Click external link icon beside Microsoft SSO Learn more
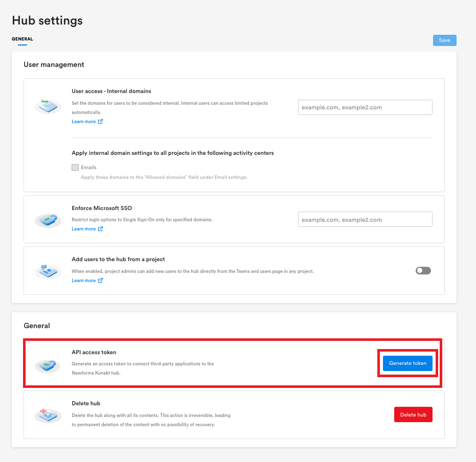 pyautogui.click(x=100, y=229)
